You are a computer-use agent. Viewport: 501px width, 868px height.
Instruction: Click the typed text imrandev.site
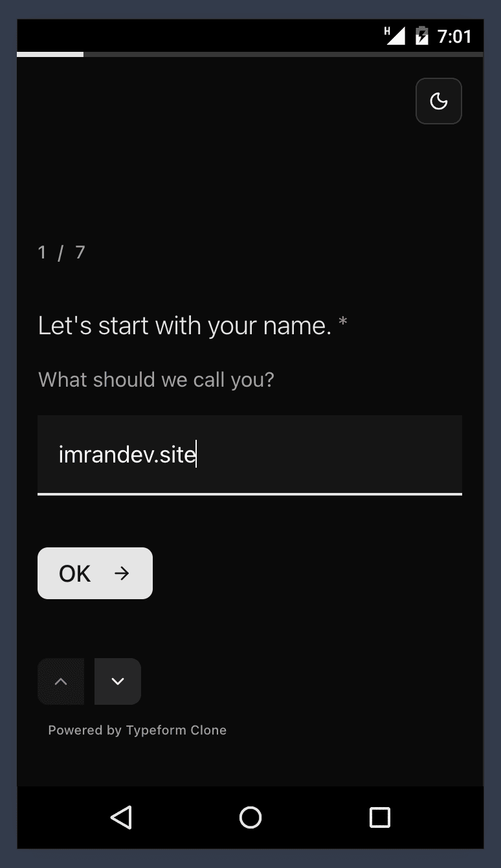127,455
